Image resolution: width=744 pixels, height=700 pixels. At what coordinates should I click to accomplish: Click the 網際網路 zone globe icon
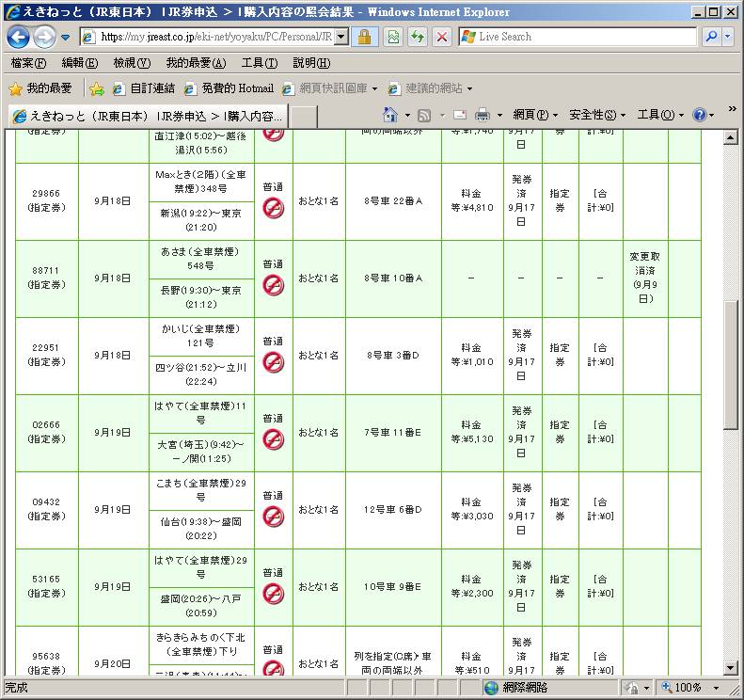pos(492,687)
